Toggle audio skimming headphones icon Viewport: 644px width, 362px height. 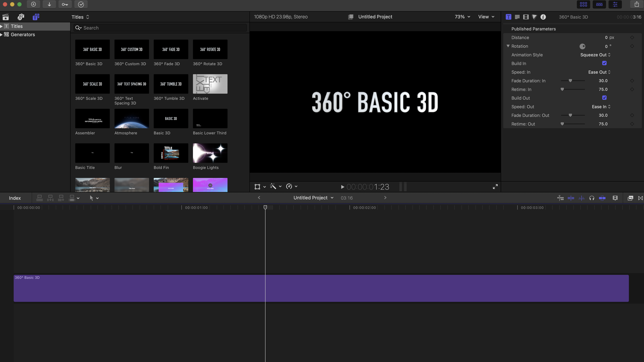591,198
